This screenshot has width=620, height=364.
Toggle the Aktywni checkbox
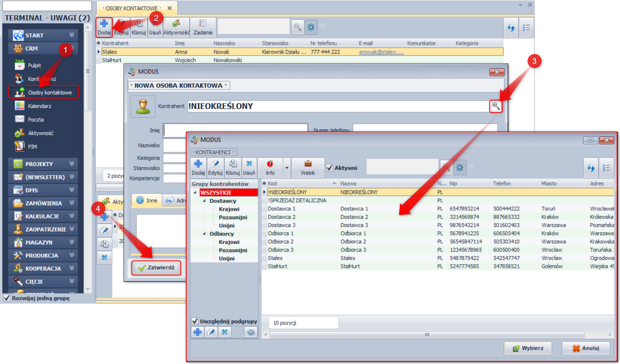click(330, 168)
